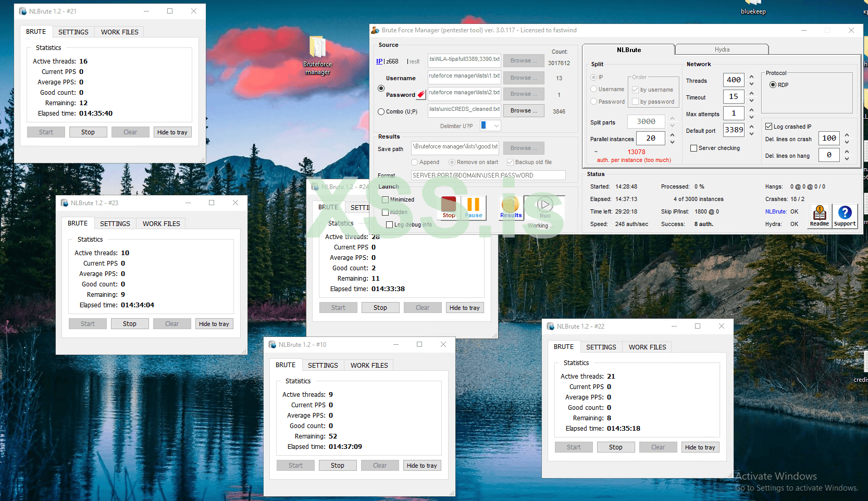Click the Support question mark icon

coord(845,215)
